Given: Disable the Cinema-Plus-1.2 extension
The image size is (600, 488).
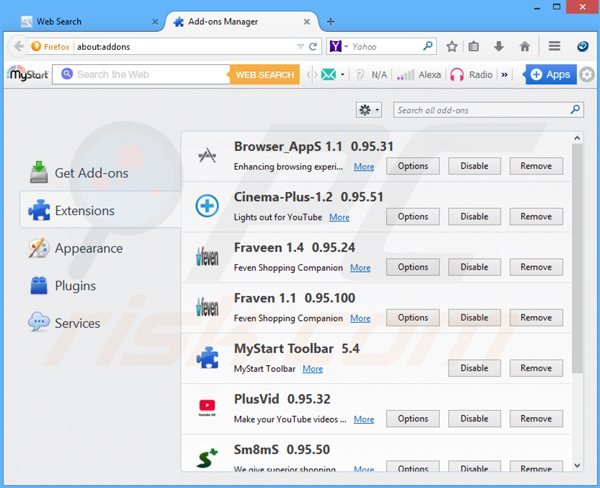Looking at the screenshot, I should [474, 217].
